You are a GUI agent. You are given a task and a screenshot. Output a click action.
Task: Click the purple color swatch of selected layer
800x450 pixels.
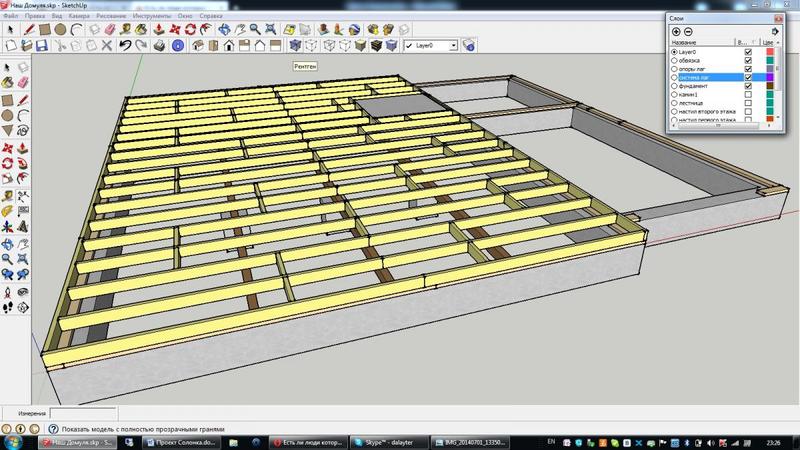(770, 77)
